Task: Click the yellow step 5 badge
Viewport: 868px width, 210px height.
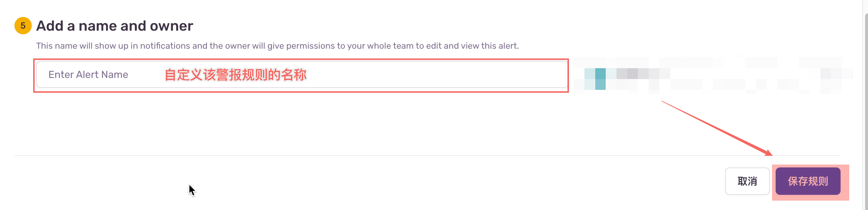Action: click(x=23, y=26)
